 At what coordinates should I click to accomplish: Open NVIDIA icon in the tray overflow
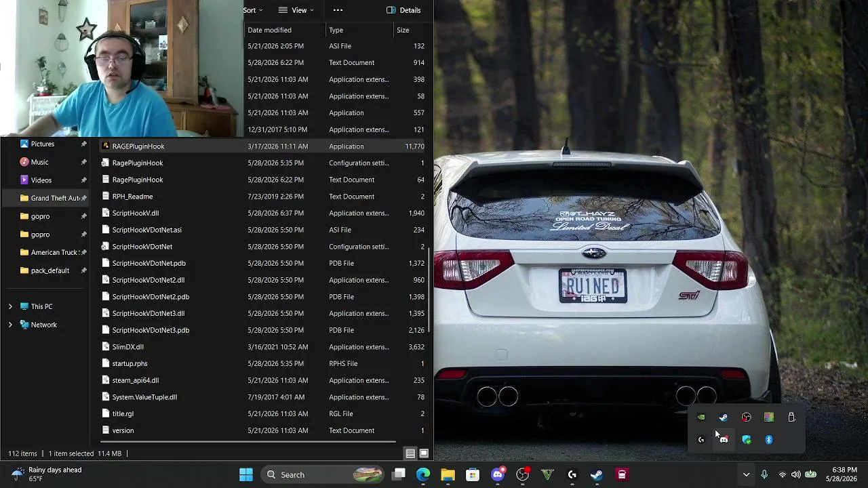701,418
